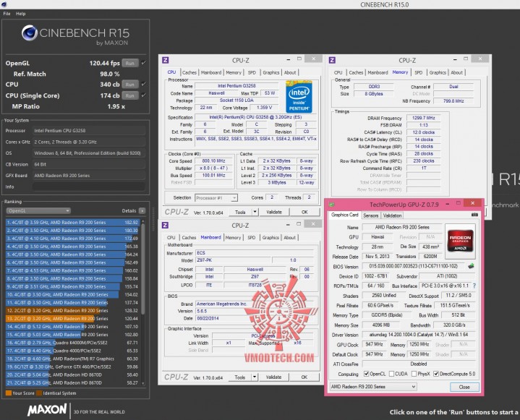Click the MAXON logo at bottom
This screenshot has width=520, height=420.
coord(47,410)
